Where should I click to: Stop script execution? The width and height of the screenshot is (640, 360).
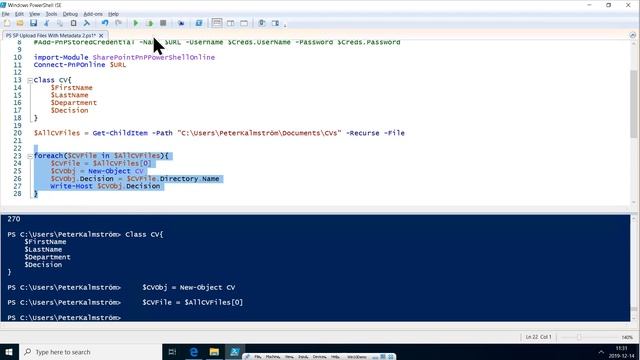tap(163, 23)
